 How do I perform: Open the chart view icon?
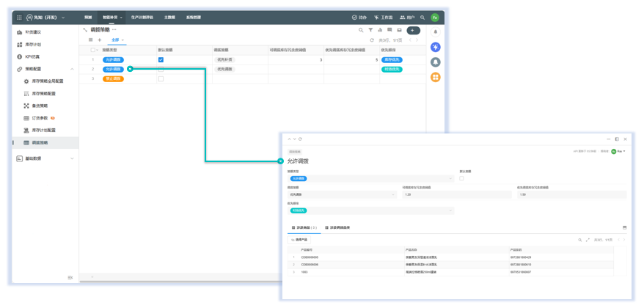[x=380, y=30]
